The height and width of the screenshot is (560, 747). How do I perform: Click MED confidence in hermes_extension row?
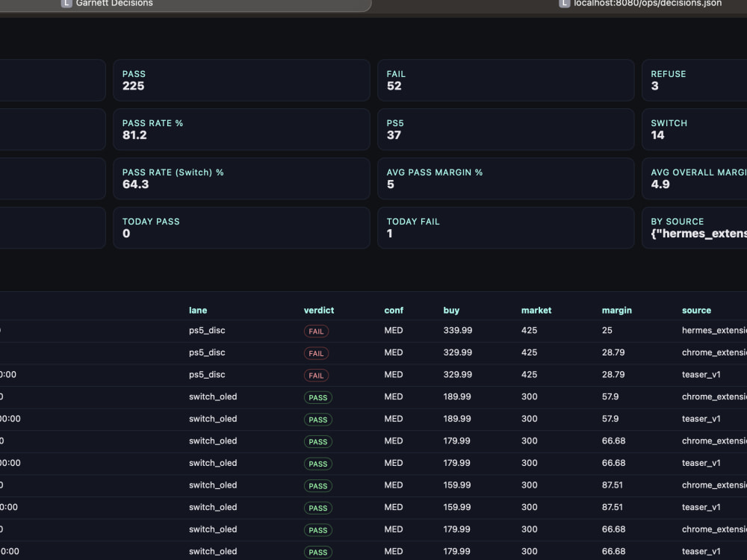(394, 331)
